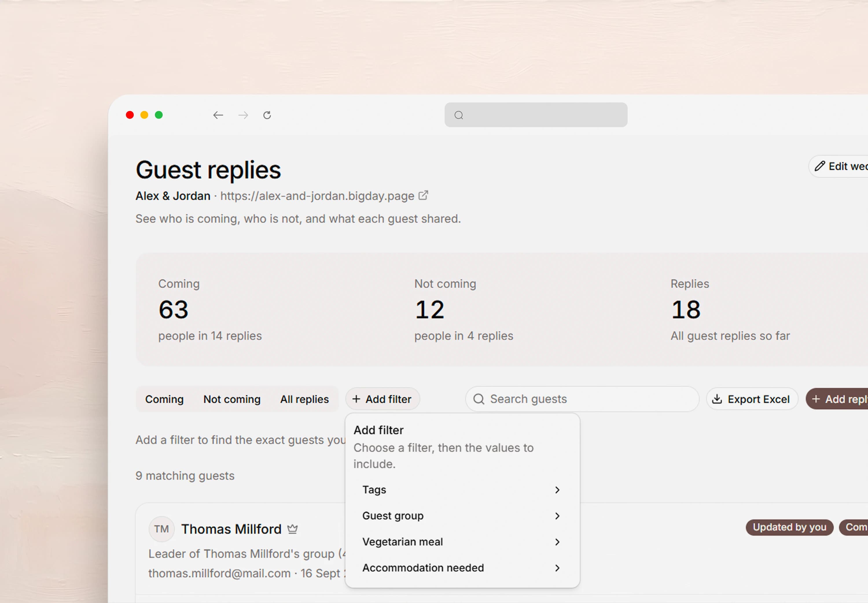868x603 pixels.
Task: Open external link icon beside wedding URL
Action: pos(423,195)
